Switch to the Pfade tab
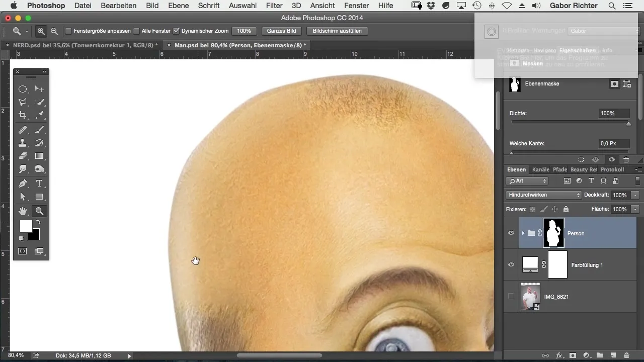The image size is (644, 362). click(560, 170)
